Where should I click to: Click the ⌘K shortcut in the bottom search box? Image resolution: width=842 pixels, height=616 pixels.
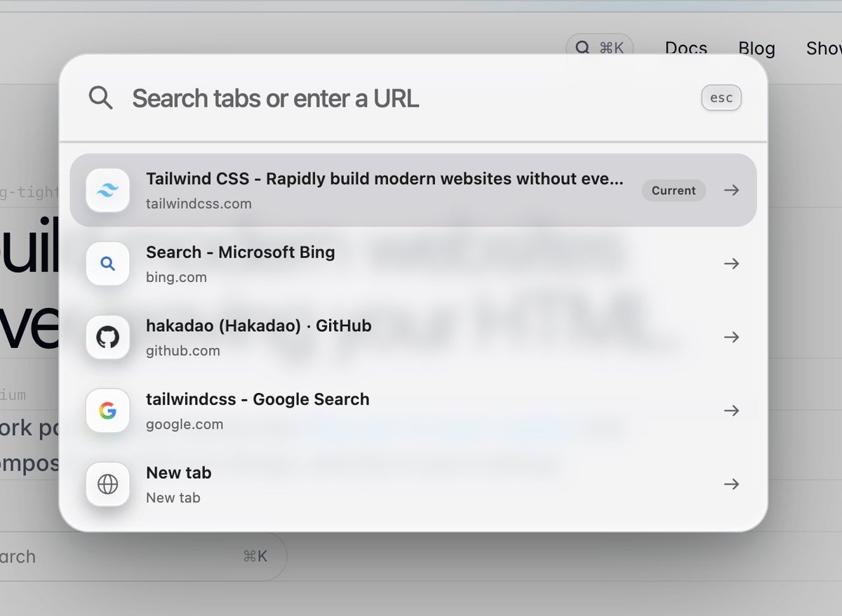[x=255, y=556]
